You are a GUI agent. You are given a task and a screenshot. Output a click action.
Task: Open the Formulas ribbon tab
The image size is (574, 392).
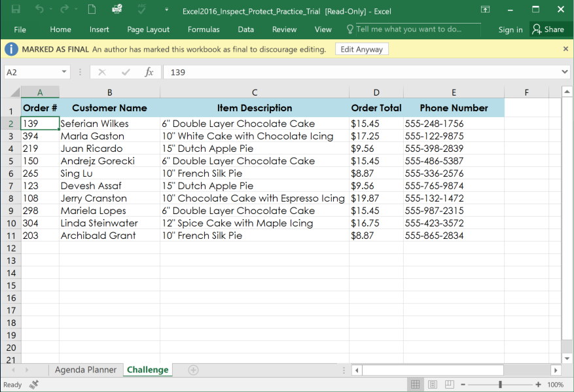tap(204, 29)
